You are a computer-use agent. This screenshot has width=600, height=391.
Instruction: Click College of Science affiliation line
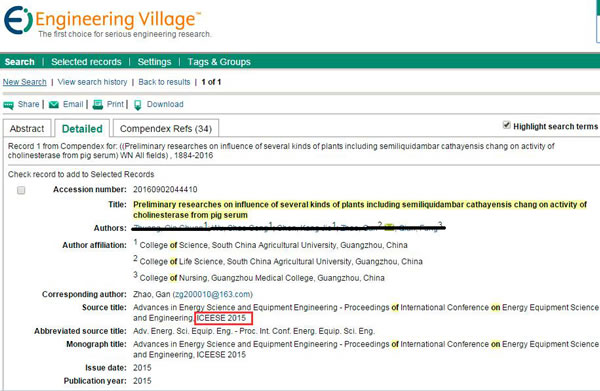click(x=270, y=244)
